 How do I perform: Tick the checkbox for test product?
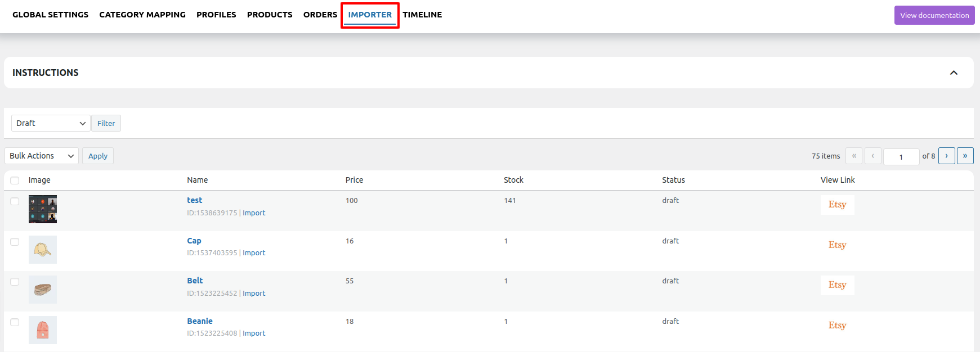pyautogui.click(x=15, y=201)
